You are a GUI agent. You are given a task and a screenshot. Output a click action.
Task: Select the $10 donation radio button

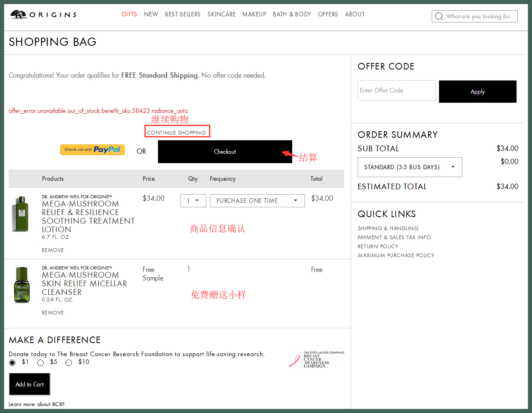click(69, 363)
